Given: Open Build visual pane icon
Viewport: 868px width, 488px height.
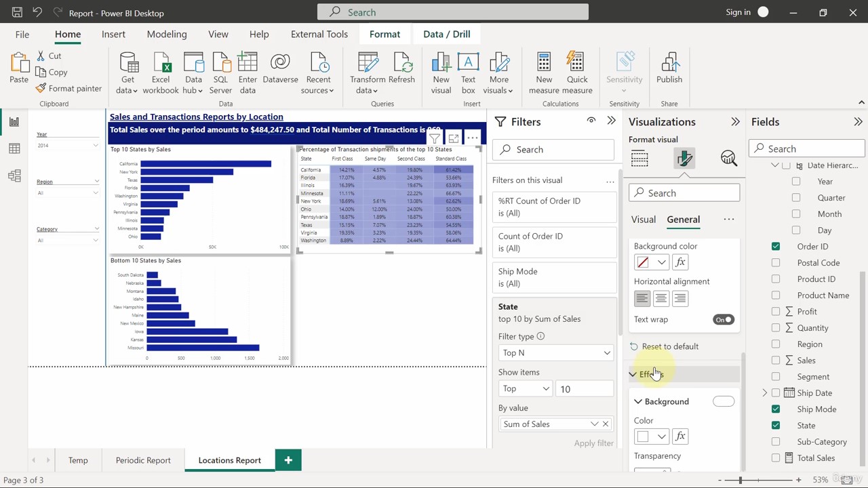Looking at the screenshot, I should pyautogui.click(x=639, y=159).
